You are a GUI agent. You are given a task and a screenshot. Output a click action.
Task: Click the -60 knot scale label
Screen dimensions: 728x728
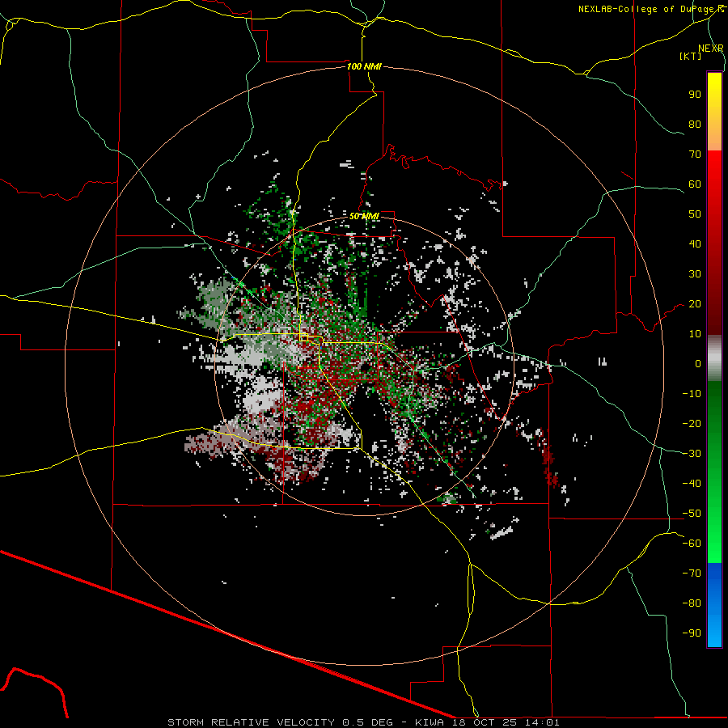pos(692,544)
